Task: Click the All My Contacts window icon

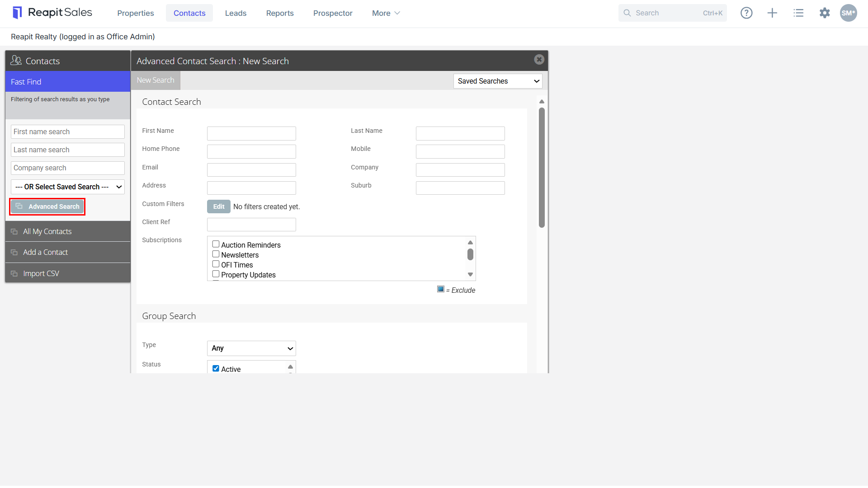Action: pos(14,232)
